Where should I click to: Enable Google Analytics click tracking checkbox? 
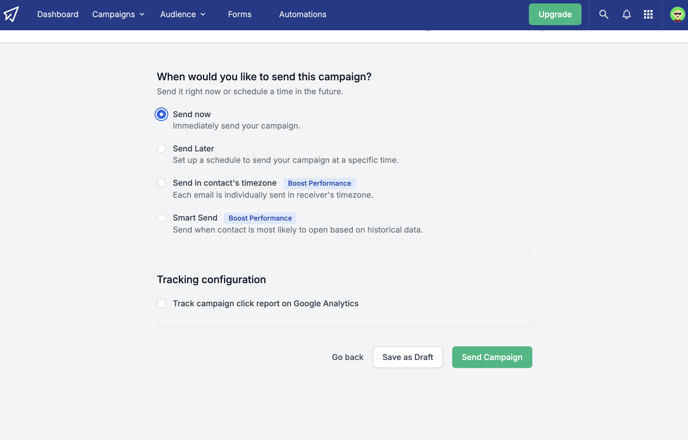coord(161,303)
